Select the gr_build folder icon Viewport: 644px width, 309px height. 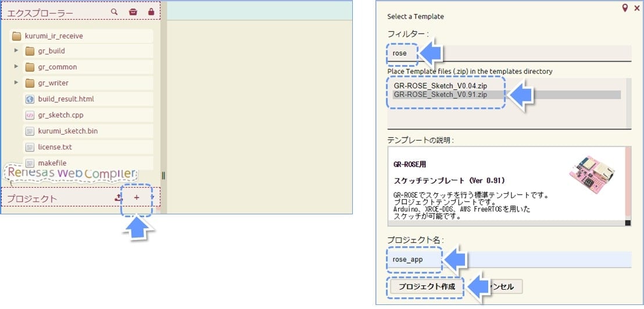30,51
